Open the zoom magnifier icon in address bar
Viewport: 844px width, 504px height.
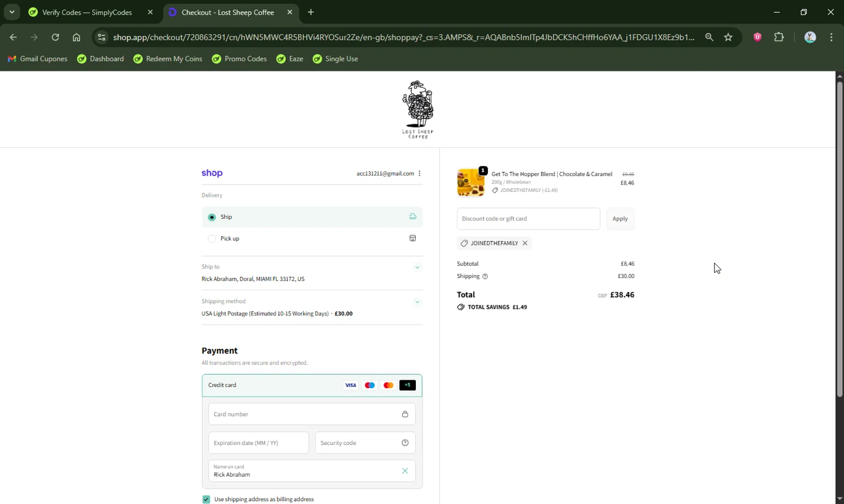point(709,37)
